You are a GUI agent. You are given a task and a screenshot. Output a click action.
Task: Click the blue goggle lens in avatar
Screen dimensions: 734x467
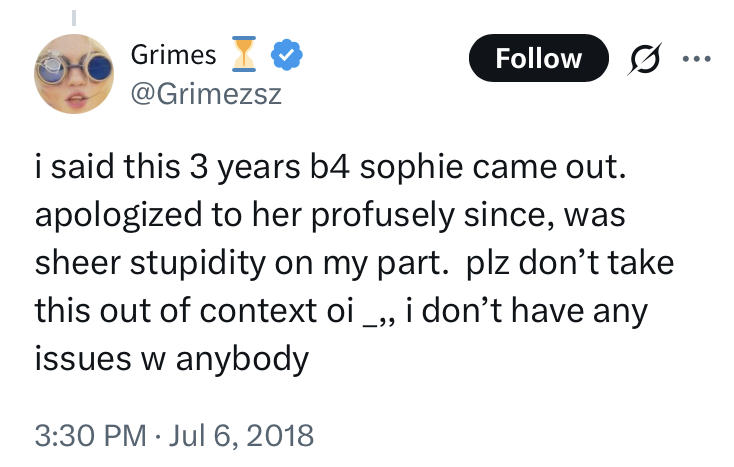click(x=98, y=71)
